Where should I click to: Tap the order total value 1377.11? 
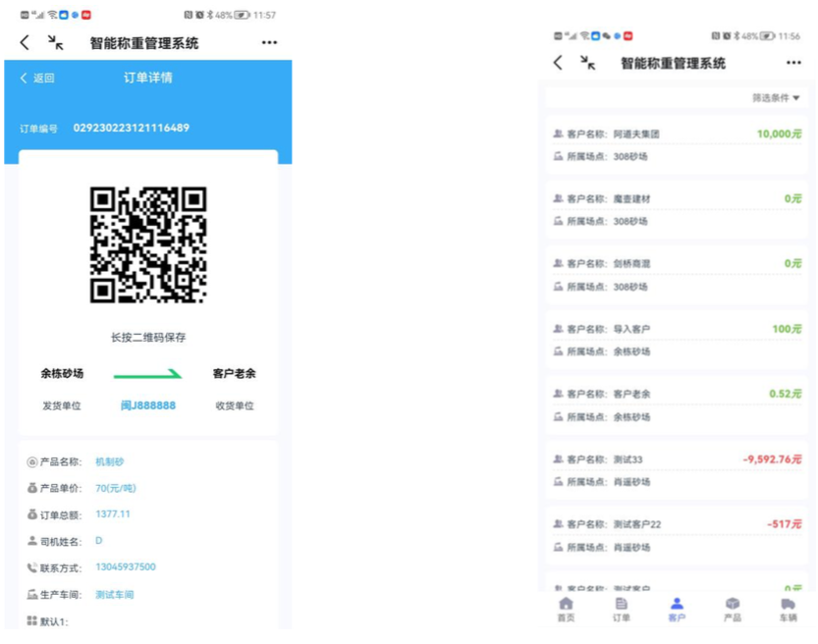[x=113, y=514]
